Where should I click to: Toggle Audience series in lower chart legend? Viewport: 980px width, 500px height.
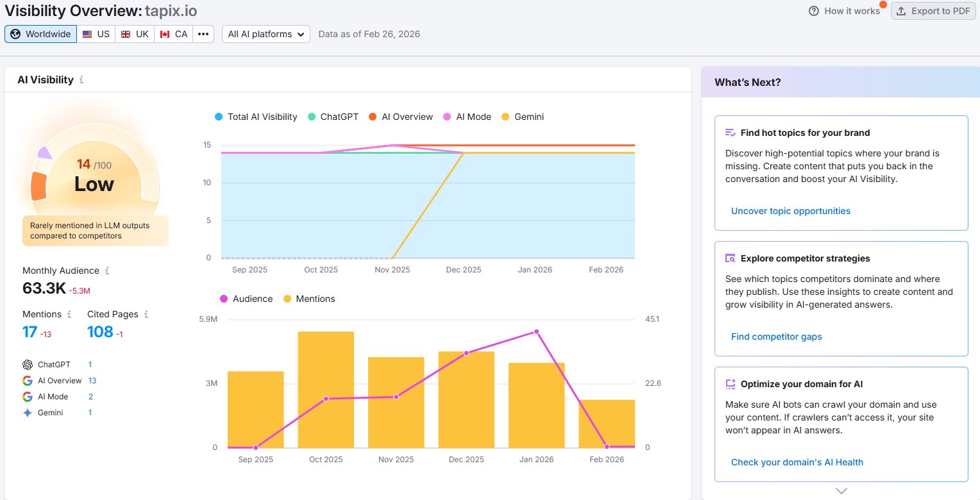point(246,299)
